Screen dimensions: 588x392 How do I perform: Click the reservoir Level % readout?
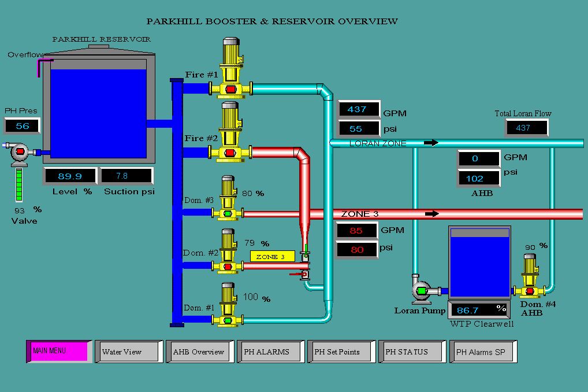point(70,176)
